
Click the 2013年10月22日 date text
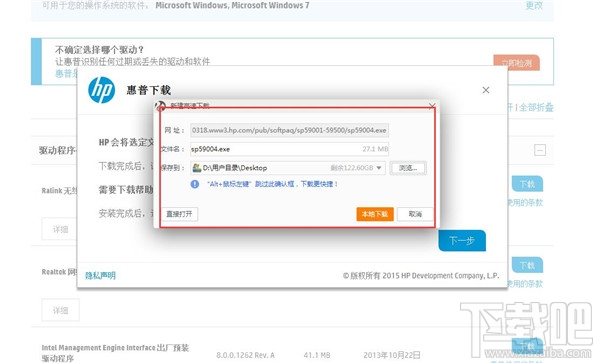pos(392,355)
